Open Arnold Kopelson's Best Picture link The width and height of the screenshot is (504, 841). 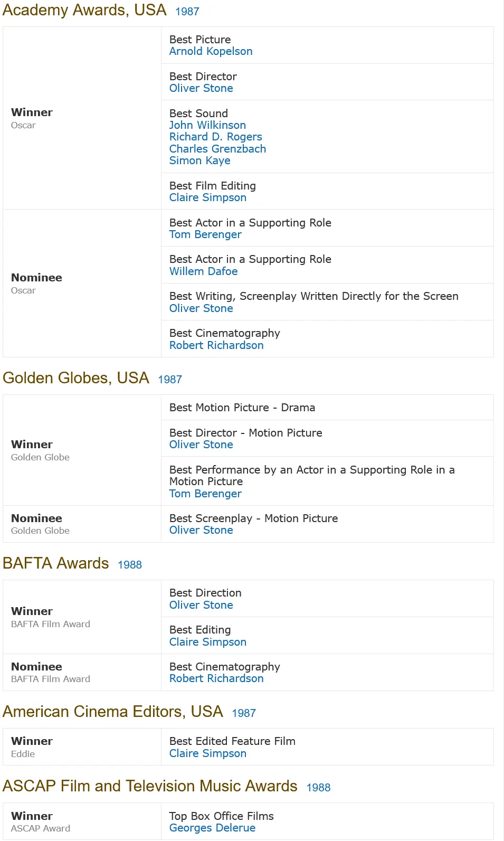(211, 51)
